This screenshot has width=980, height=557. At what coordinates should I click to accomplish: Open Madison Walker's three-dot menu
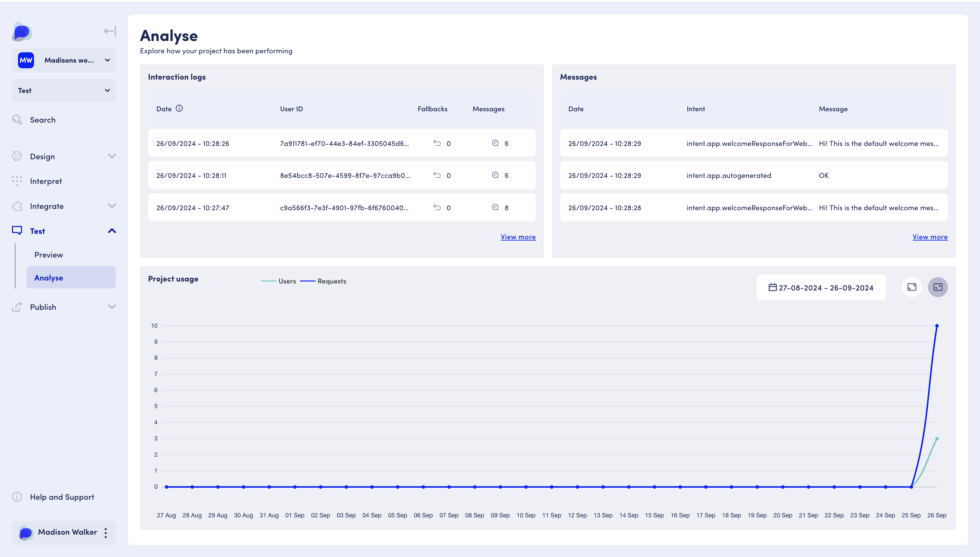(106, 533)
